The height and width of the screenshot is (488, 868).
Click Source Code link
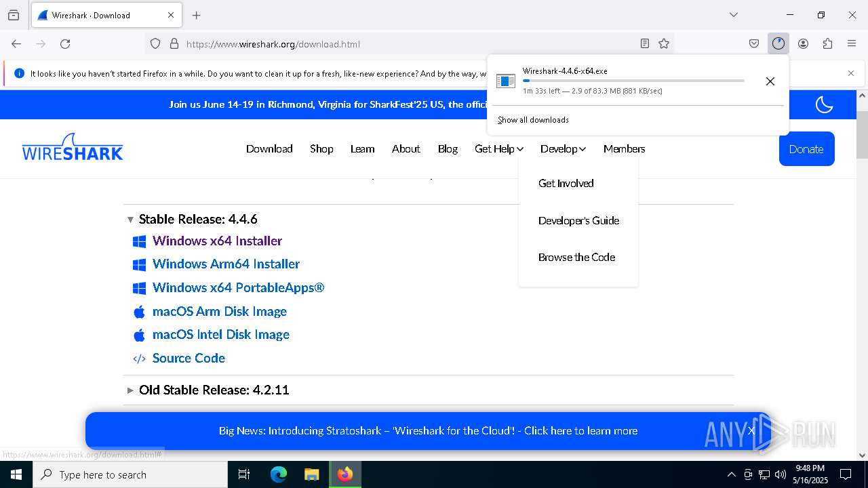point(189,358)
